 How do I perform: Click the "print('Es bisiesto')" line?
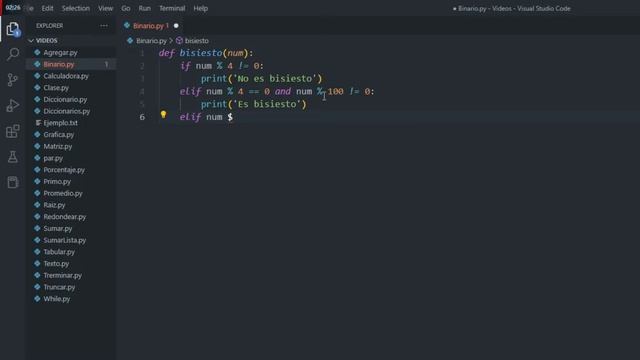tap(253, 104)
